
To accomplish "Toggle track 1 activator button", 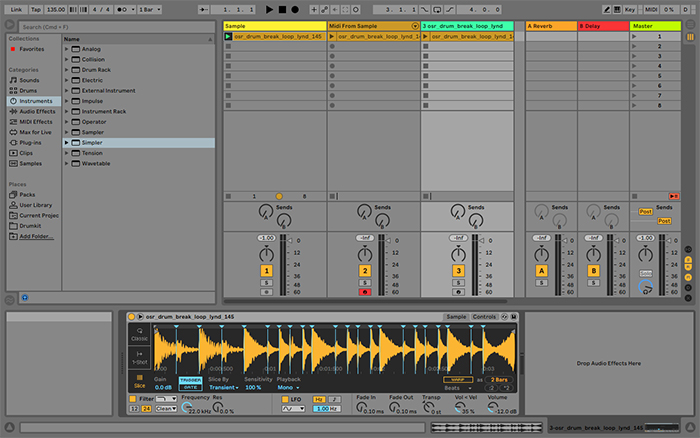I will [x=267, y=271].
